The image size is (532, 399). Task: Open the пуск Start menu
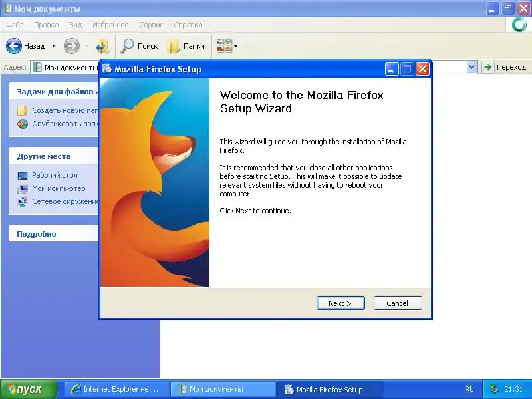tap(29, 389)
